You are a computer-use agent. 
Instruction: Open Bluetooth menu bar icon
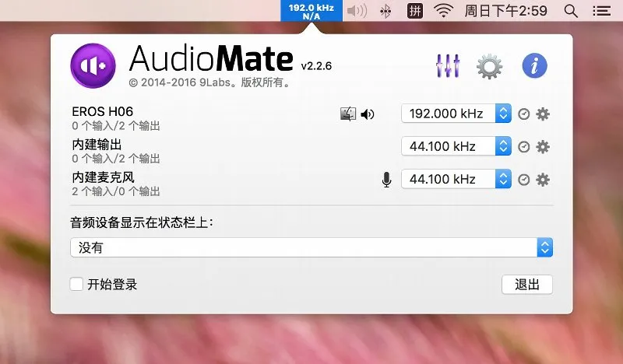coord(385,11)
